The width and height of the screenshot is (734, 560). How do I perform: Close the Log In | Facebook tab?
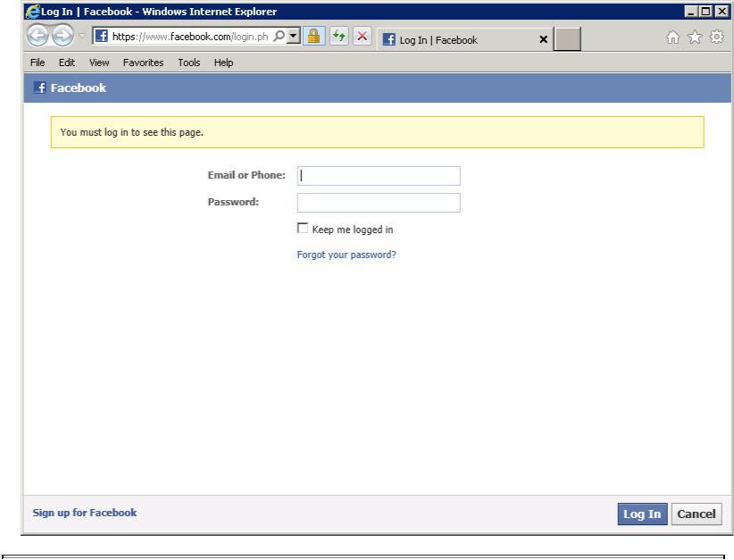point(543,39)
